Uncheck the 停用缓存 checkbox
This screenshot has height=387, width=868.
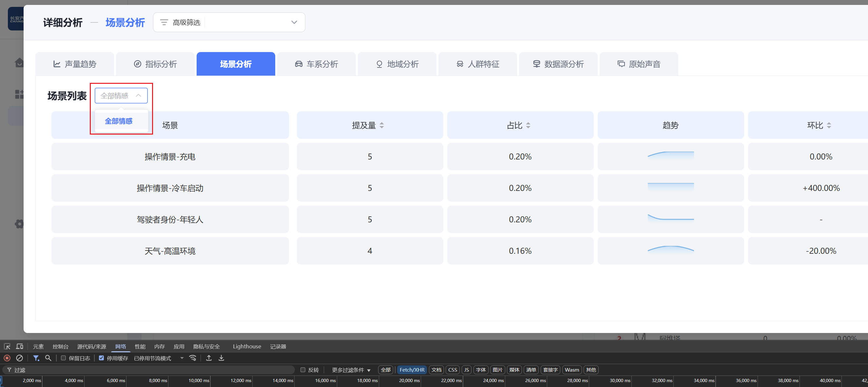[x=102, y=358]
